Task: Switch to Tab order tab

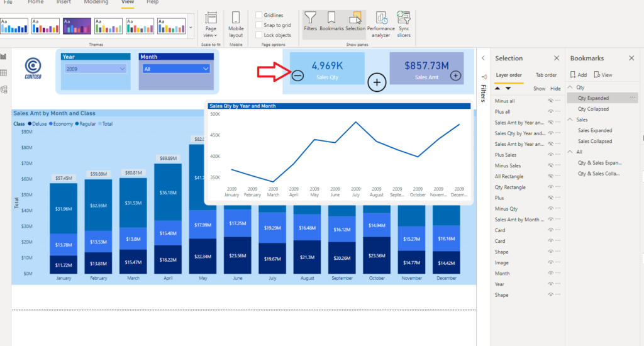Action: coord(546,75)
